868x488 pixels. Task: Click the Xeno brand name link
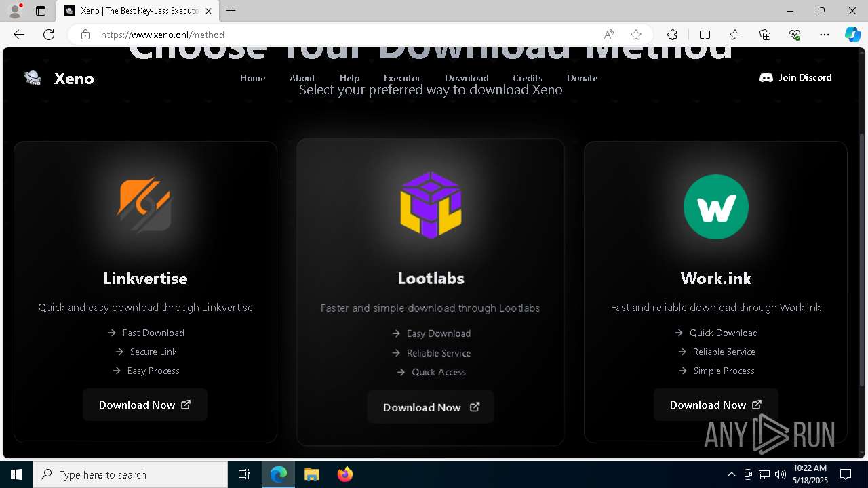[x=74, y=78]
